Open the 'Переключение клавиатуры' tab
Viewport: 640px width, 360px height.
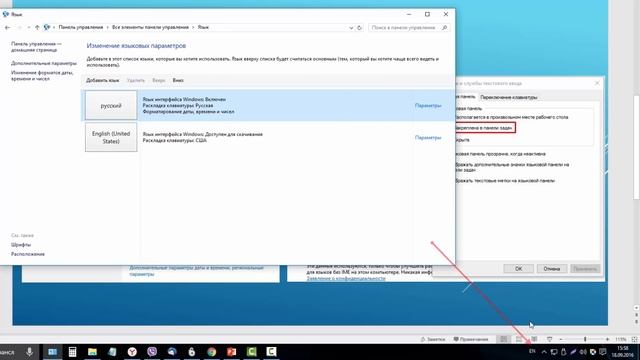pyautogui.click(x=509, y=97)
